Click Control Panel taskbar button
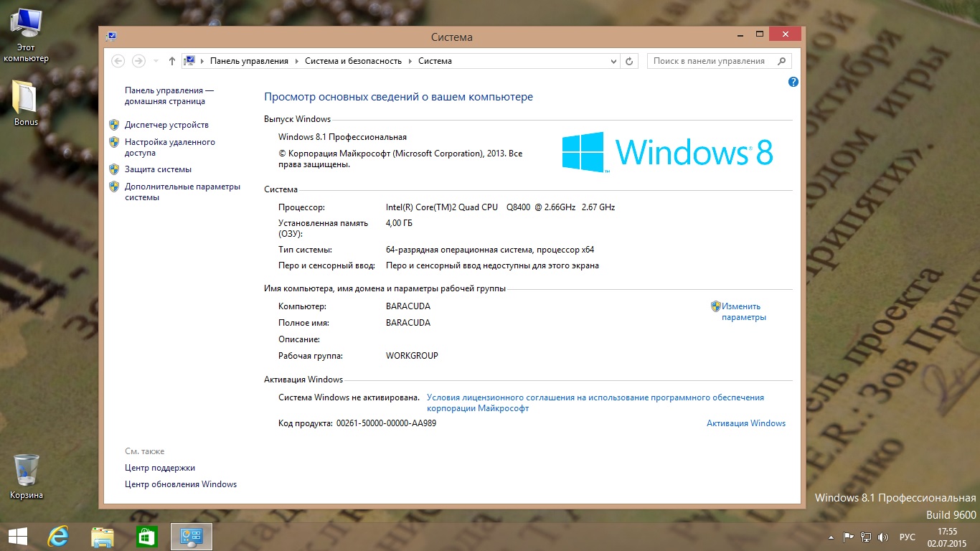 point(192,537)
